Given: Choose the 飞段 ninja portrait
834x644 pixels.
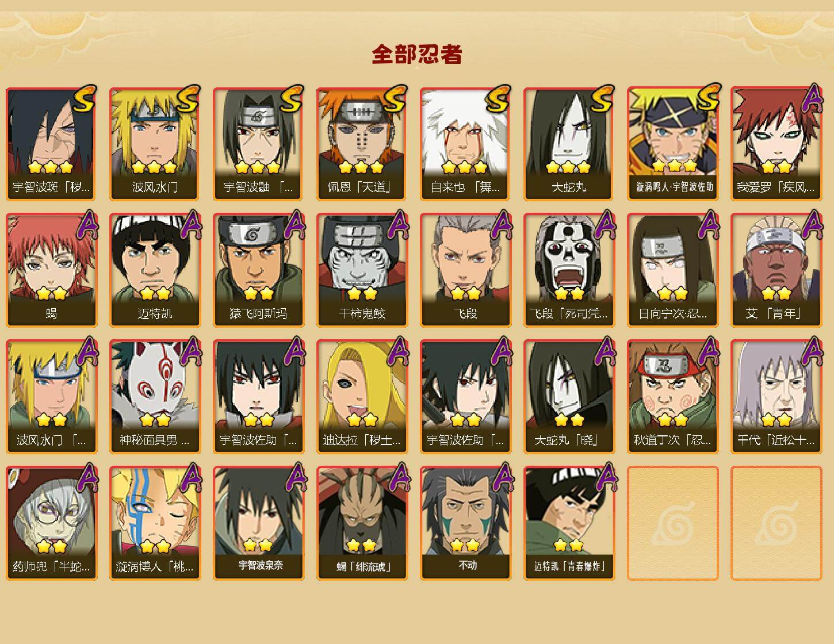Looking at the screenshot, I should click(465, 270).
